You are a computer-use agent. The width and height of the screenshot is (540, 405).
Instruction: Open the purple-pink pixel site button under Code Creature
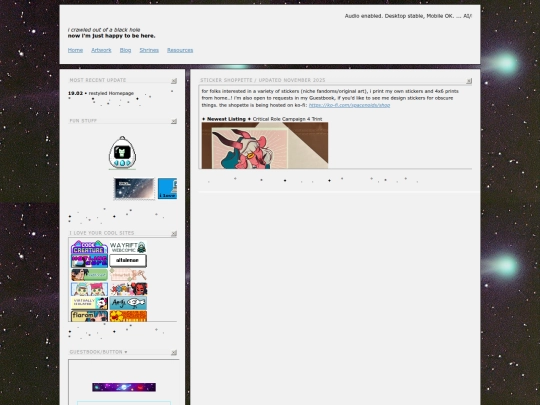point(89,261)
